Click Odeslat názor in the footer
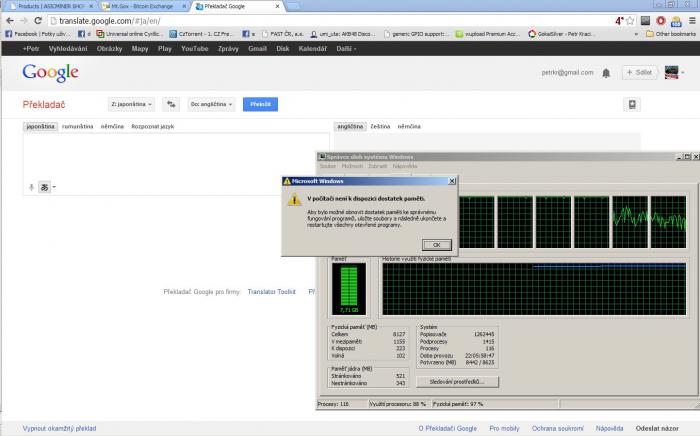This screenshot has width=700, height=436. (x=657, y=428)
